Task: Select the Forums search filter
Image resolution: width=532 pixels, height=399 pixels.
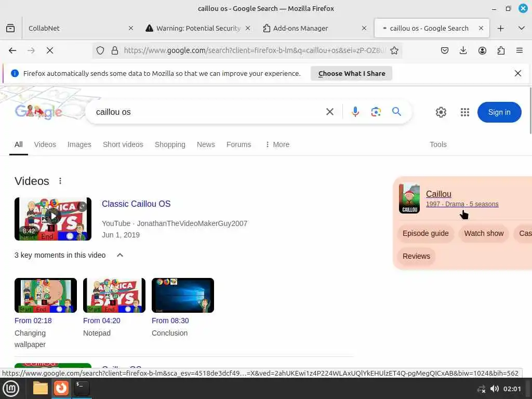Action: tap(238, 144)
